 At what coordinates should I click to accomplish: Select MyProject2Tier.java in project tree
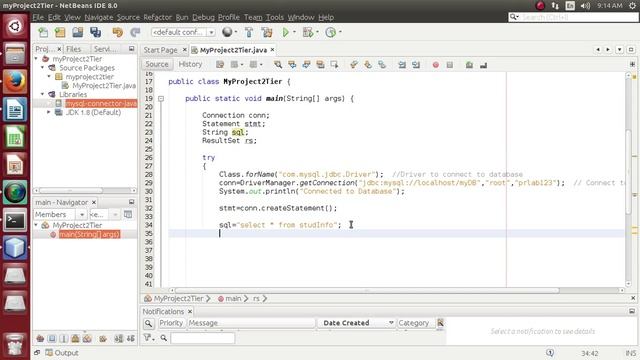tap(104, 86)
